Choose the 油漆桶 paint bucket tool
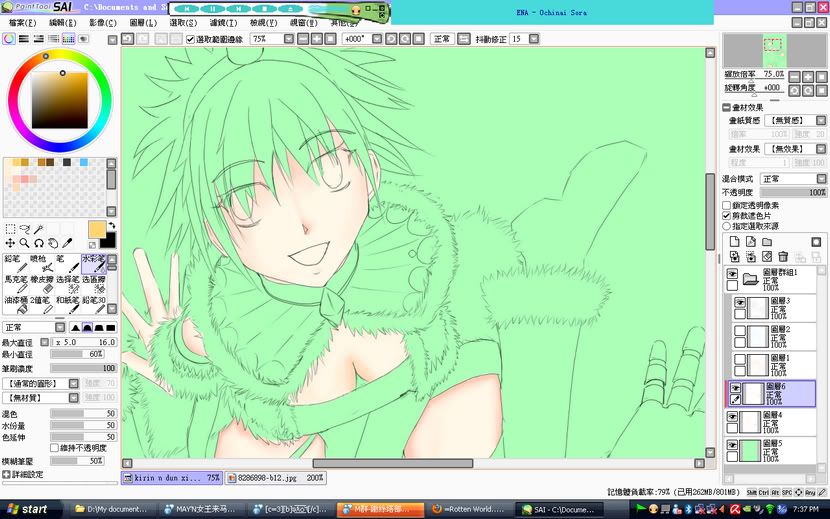Screen dimensions: 830x519 pyautogui.click(x=15, y=305)
